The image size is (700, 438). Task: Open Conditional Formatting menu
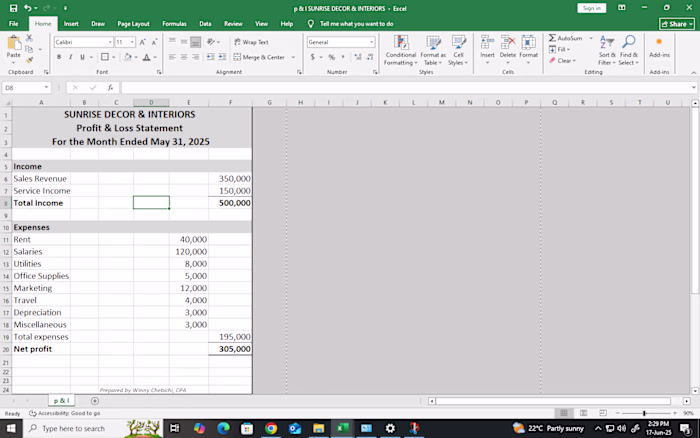(x=400, y=50)
